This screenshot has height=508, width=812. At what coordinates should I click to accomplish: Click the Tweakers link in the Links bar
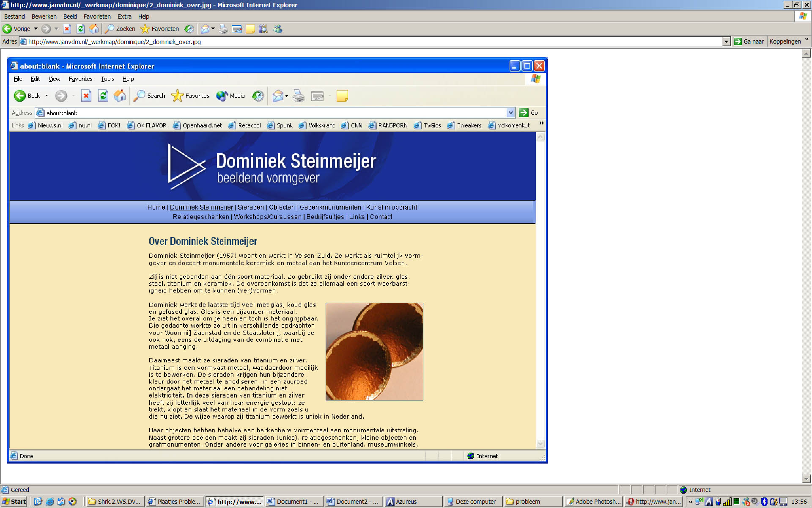point(464,125)
